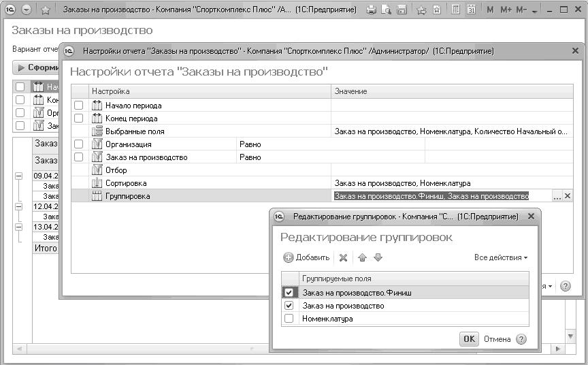Click Группировка table icon
Screen dimensions: 588x365
[x=97, y=196]
